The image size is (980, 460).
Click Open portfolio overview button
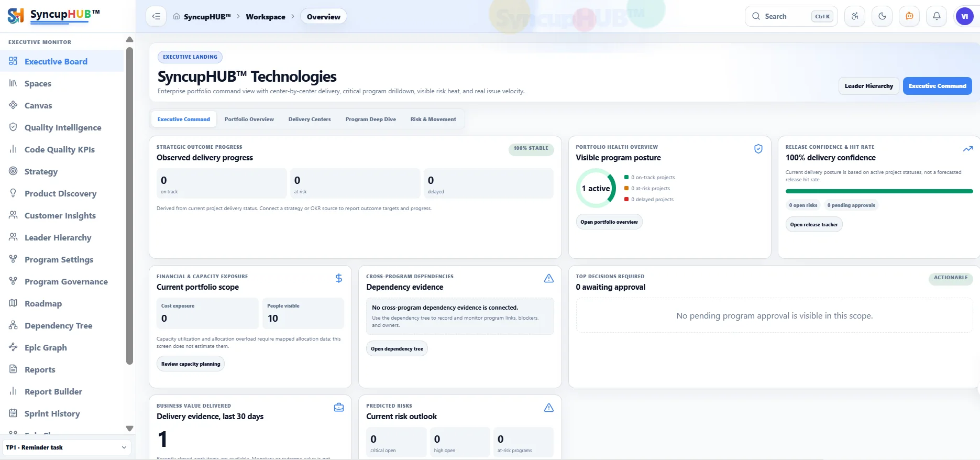(x=609, y=222)
